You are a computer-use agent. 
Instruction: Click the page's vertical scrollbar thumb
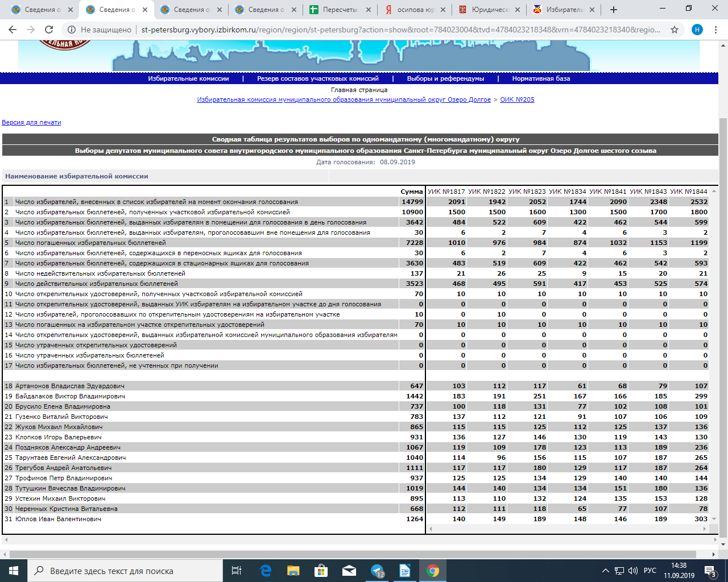tap(723, 327)
